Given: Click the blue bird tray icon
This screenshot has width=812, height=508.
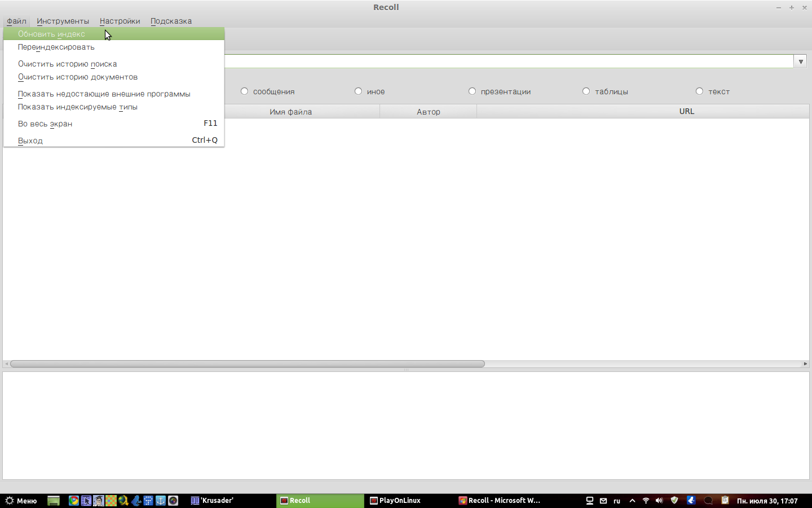Looking at the screenshot, I should (x=691, y=500).
